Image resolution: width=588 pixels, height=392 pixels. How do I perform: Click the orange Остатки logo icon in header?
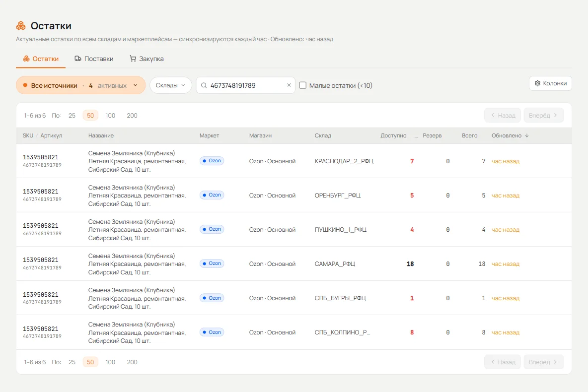tap(21, 25)
